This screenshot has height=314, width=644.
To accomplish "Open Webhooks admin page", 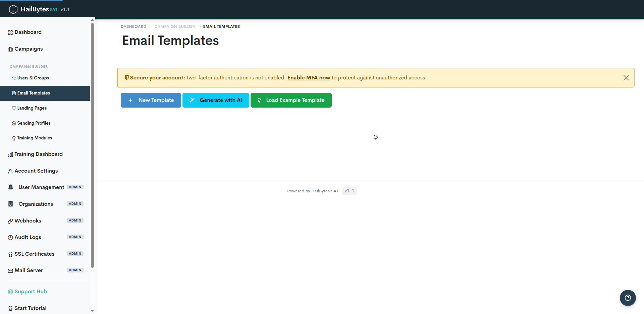I will tap(45, 221).
